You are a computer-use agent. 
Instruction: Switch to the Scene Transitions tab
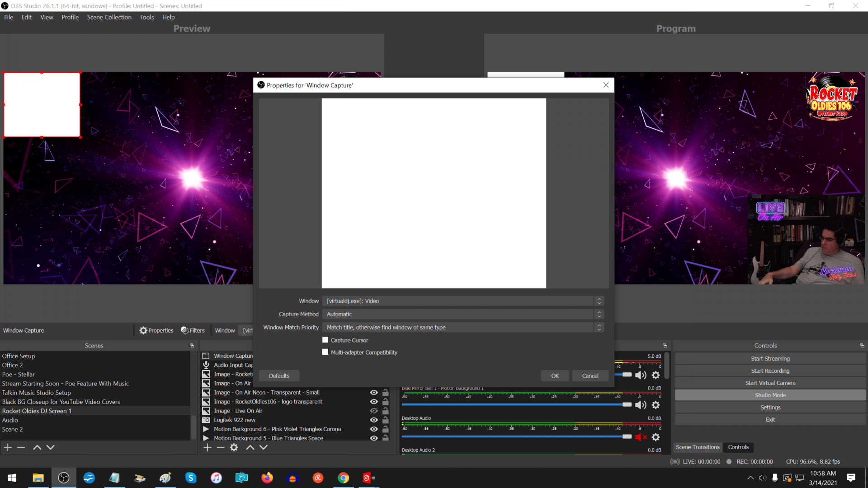[x=698, y=447]
